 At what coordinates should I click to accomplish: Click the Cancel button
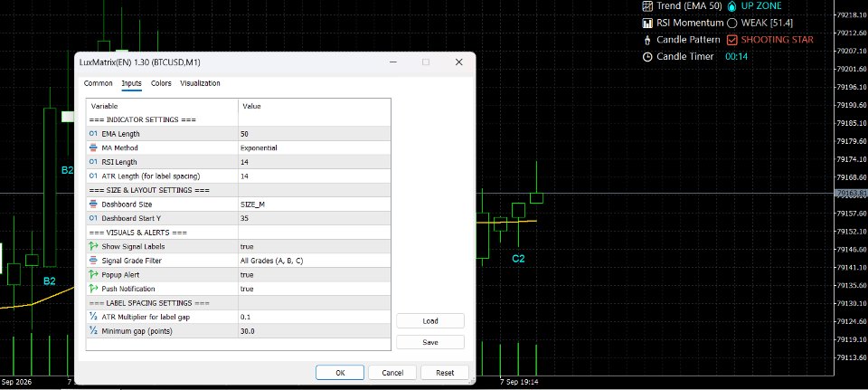click(x=392, y=373)
